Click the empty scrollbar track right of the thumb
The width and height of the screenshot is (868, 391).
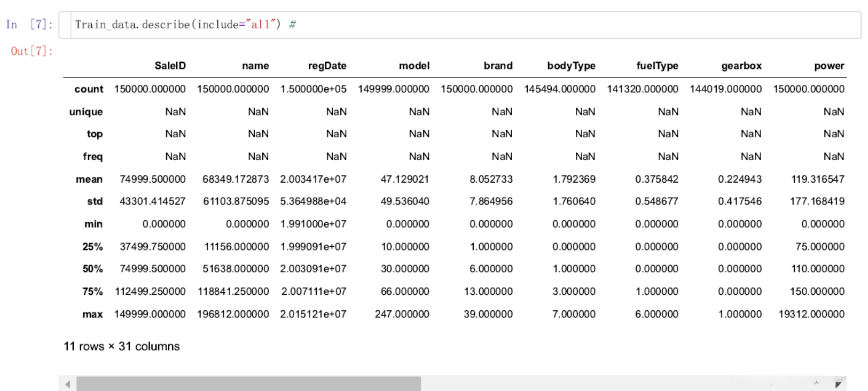point(614,384)
